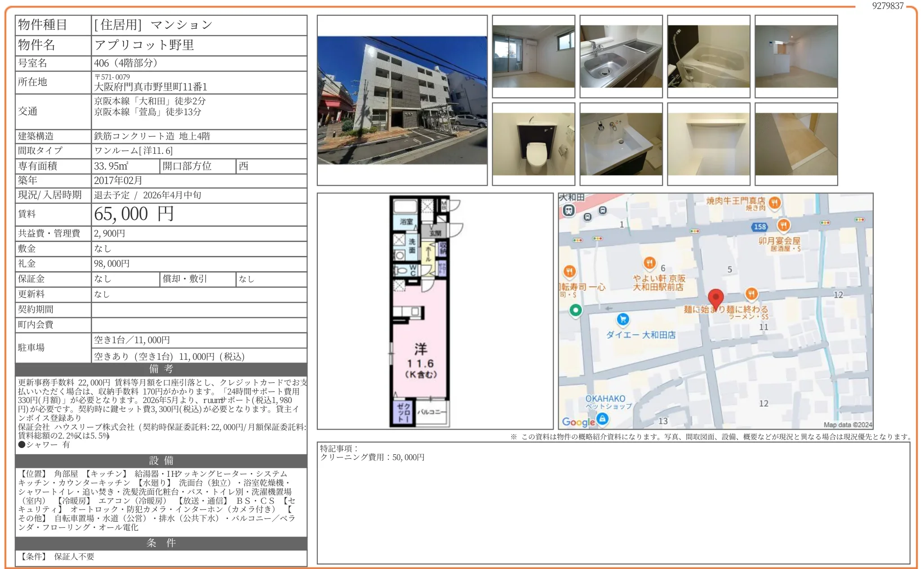Open the kitchen sink photo thumbnail
This screenshot has width=924, height=569.
pyautogui.click(x=621, y=56)
